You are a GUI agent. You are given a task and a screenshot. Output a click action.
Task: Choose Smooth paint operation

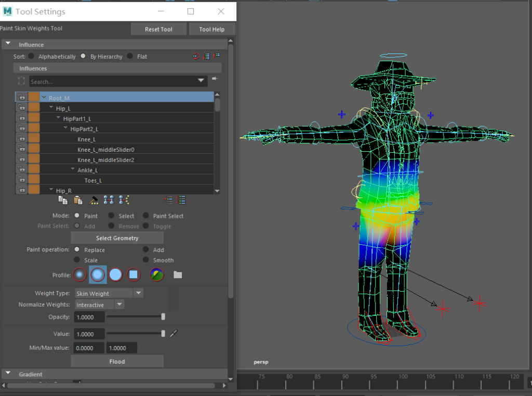pyautogui.click(x=146, y=260)
